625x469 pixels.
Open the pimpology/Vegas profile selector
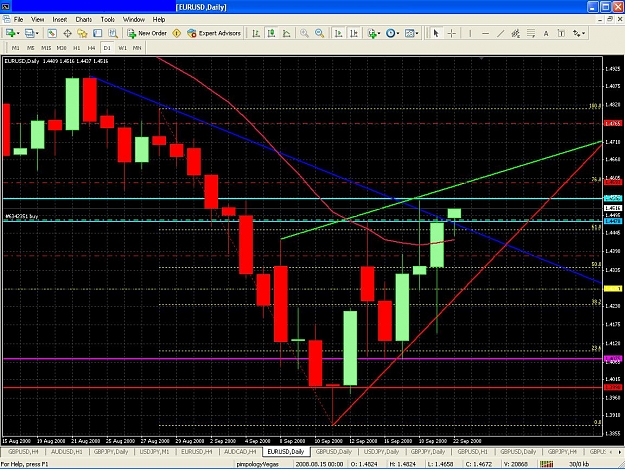tap(257, 464)
